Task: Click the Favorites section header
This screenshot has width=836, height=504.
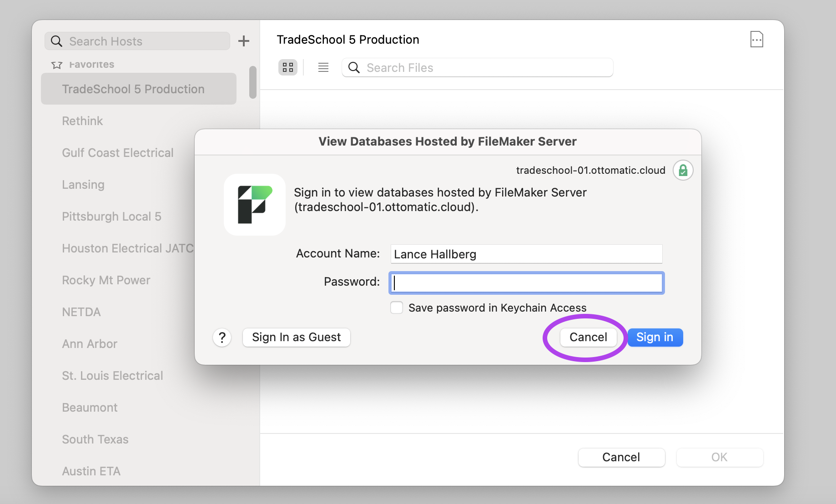Action: 91,65
